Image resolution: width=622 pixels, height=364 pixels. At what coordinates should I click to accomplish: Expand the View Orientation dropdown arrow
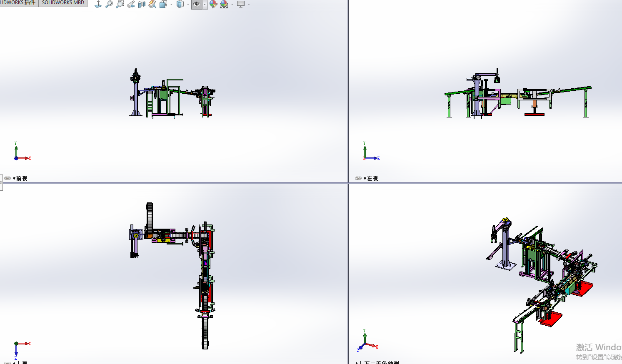(x=171, y=5)
